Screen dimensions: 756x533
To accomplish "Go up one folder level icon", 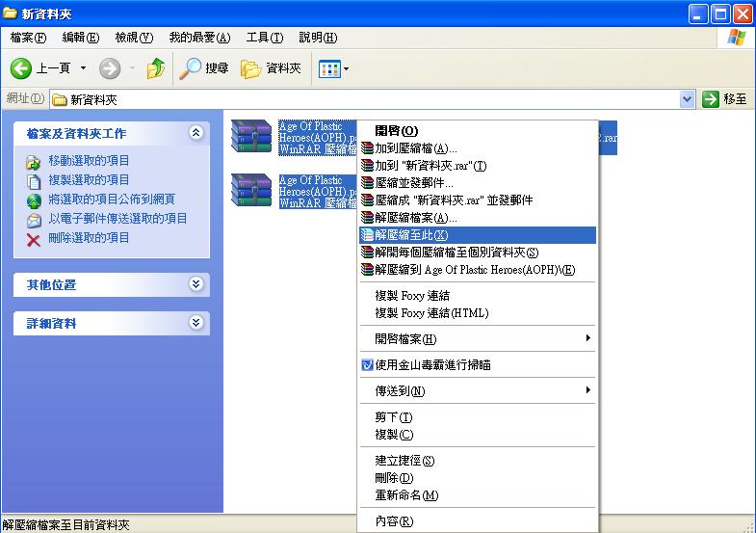I will coord(156,68).
